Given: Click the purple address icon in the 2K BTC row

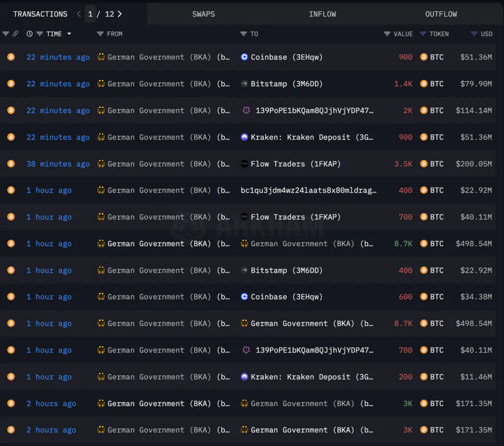Looking at the screenshot, I should [246, 111].
